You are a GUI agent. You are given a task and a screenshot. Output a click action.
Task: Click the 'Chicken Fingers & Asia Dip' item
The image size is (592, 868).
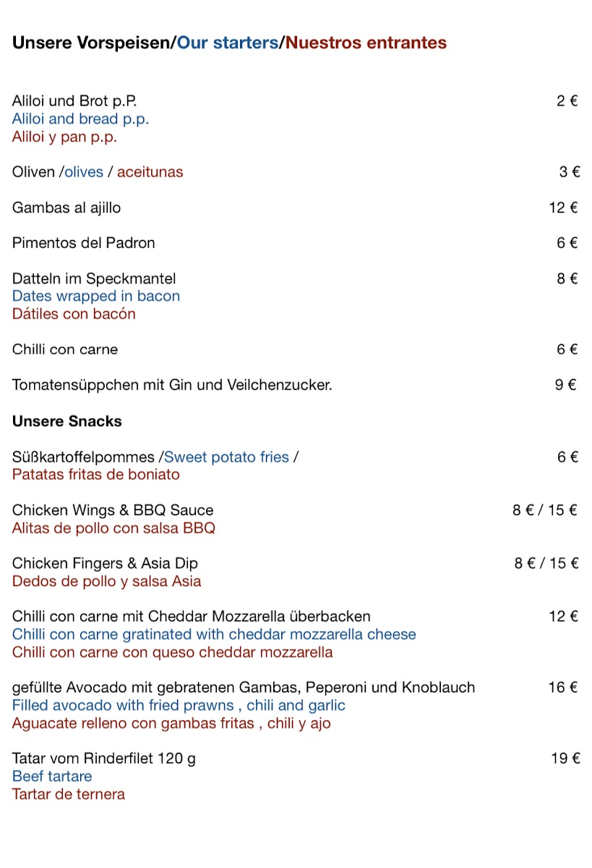coord(105,563)
